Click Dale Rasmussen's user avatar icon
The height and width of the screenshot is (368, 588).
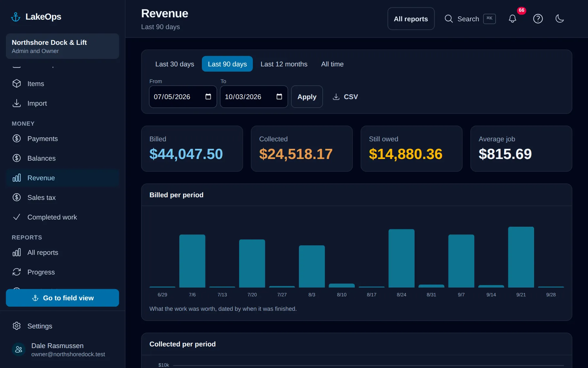[x=19, y=349]
